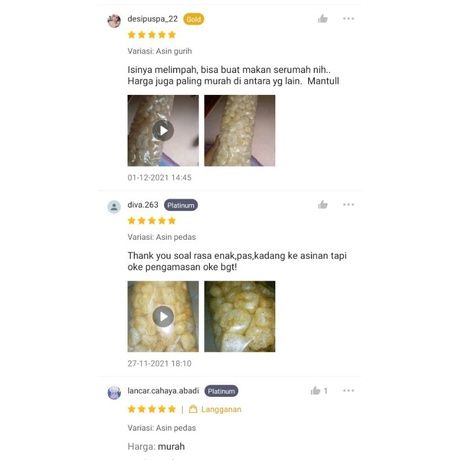View second photo in diva.263's review
The height and width of the screenshot is (460, 460).
click(x=240, y=316)
